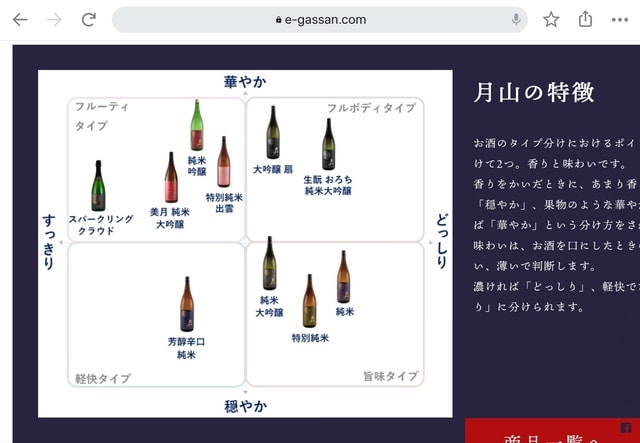Click the すっきり axis label
The width and height of the screenshot is (640, 443).
tap(49, 242)
